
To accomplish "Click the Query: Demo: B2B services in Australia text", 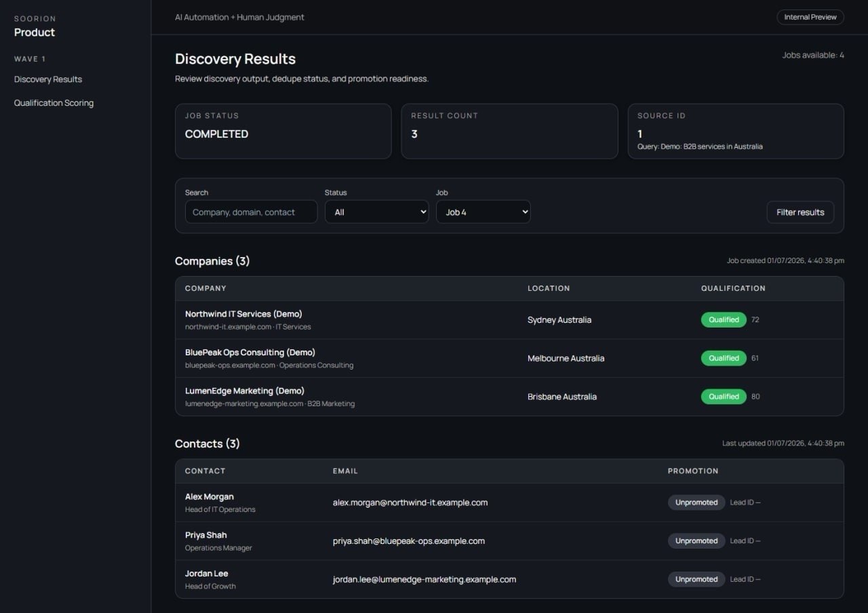I will 700,146.
